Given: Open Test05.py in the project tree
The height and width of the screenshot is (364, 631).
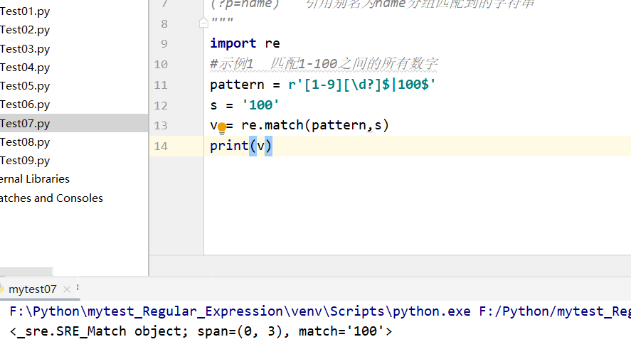Looking at the screenshot, I should pos(25,86).
